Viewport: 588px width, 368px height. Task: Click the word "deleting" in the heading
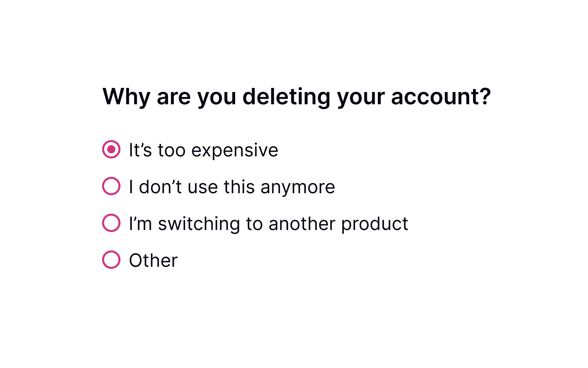coord(286,96)
